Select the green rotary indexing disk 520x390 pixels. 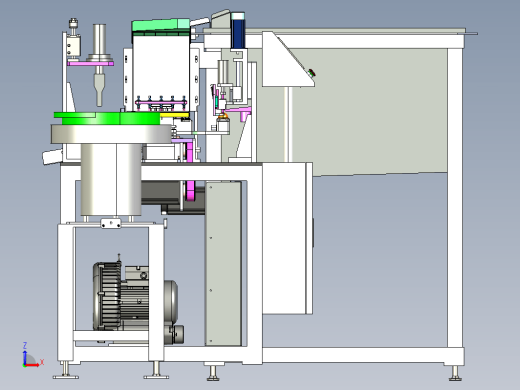pos(107,118)
